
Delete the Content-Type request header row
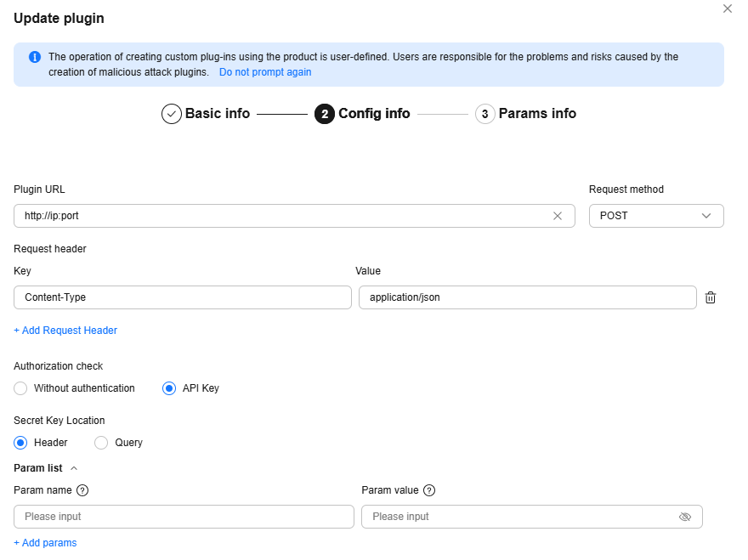pos(711,297)
